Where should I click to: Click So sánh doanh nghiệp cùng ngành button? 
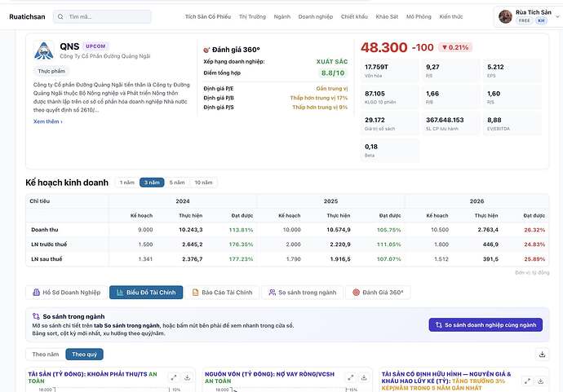[x=485, y=325]
